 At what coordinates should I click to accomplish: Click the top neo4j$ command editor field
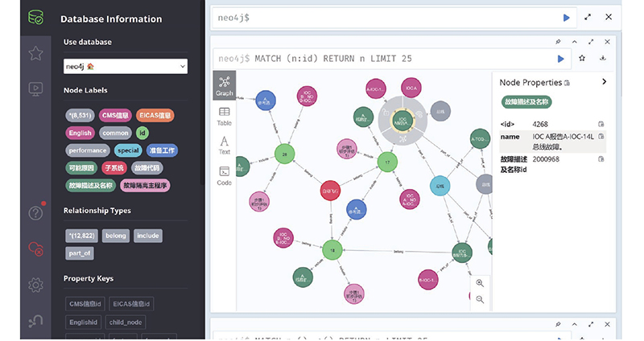pyautogui.click(x=386, y=17)
